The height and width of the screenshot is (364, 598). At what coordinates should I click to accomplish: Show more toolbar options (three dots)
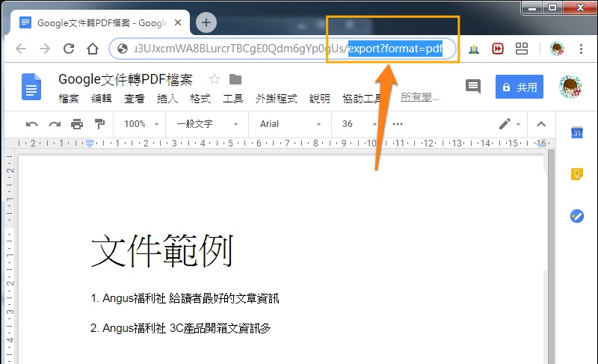tap(398, 124)
